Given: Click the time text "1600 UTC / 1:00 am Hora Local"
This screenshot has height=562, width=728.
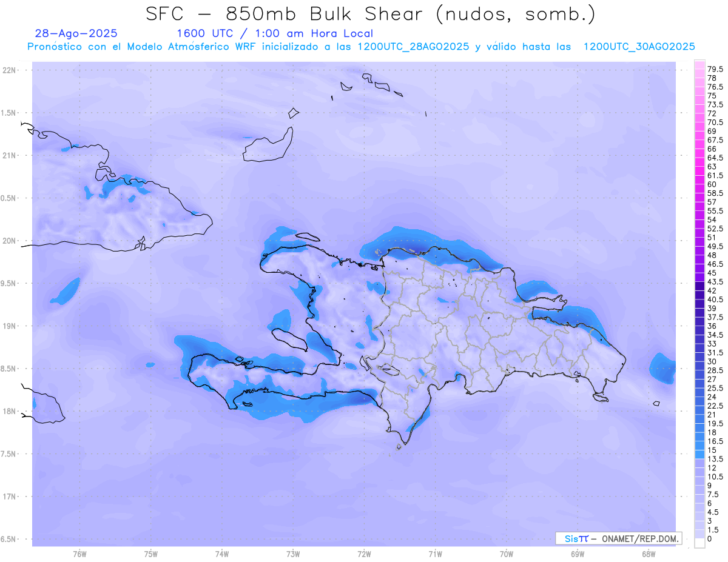Looking at the screenshot, I should pyautogui.click(x=275, y=33).
